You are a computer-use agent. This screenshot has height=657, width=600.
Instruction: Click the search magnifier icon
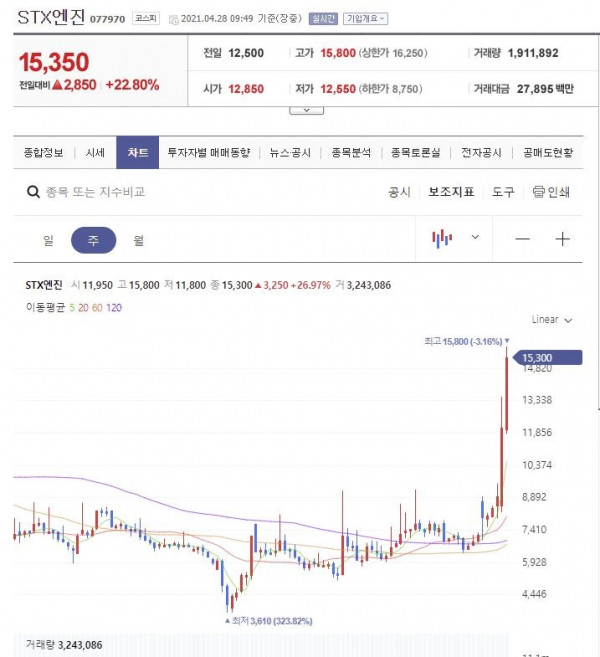click(x=33, y=192)
